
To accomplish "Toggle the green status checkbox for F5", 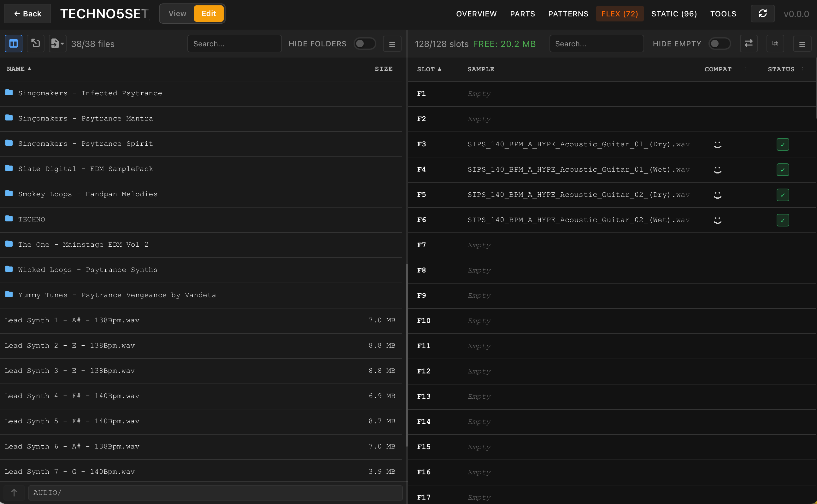I will (x=783, y=195).
